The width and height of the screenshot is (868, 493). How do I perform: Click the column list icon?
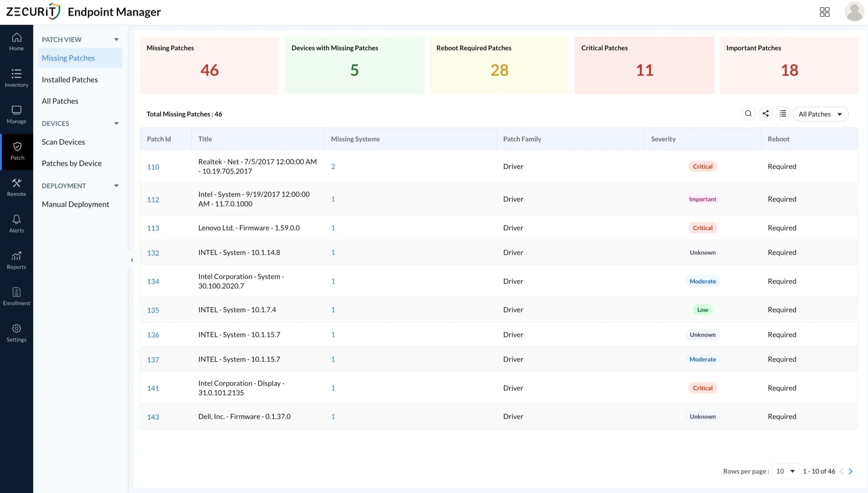(783, 114)
